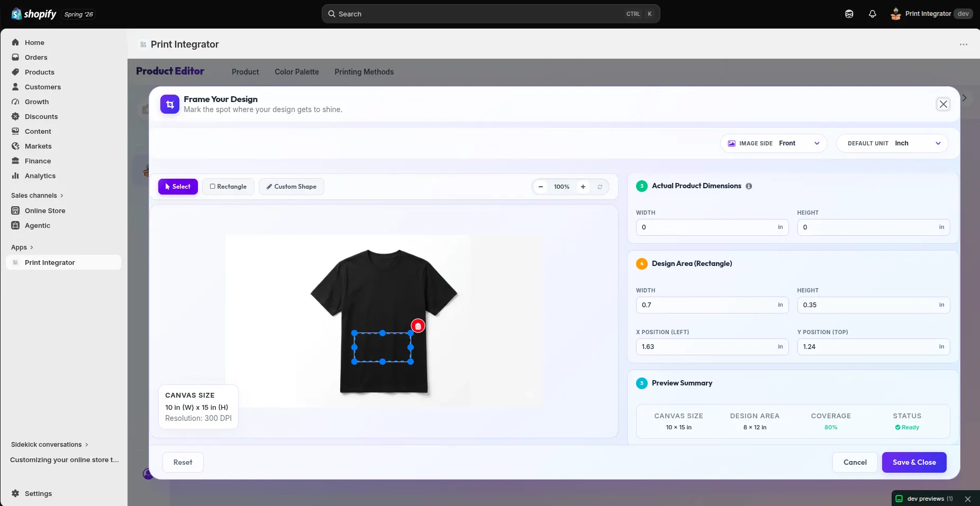Open Online Store sales channel
This screenshot has width=980, height=506.
(x=45, y=210)
